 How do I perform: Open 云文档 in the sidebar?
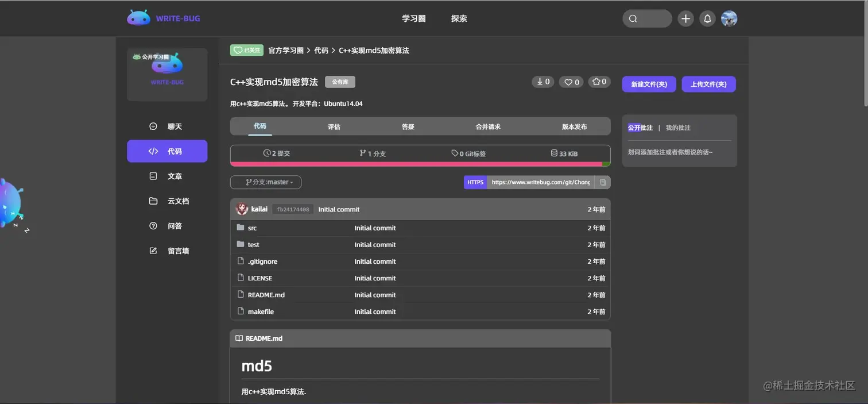tap(167, 201)
